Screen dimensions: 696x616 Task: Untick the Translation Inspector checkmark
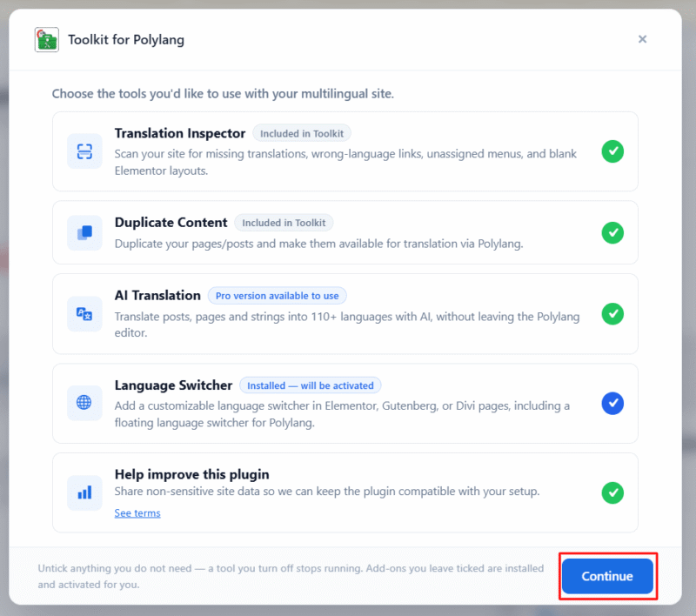coord(612,151)
